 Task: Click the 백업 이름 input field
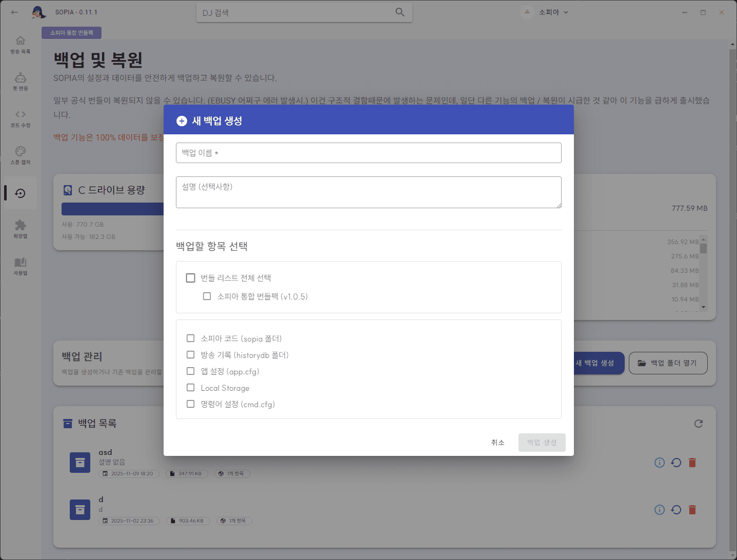(x=368, y=153)
